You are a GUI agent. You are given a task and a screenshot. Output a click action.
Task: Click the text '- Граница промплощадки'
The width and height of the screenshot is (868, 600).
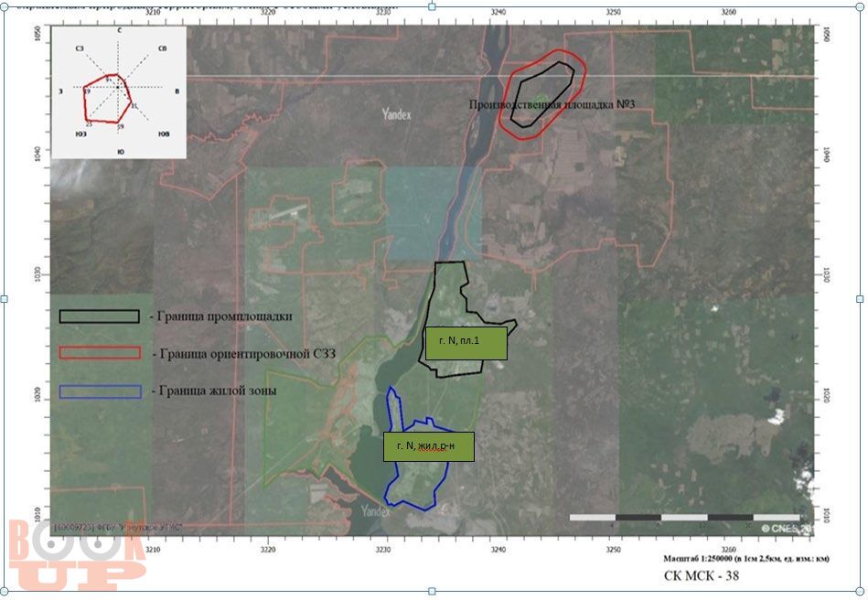[x=220, y=316]
